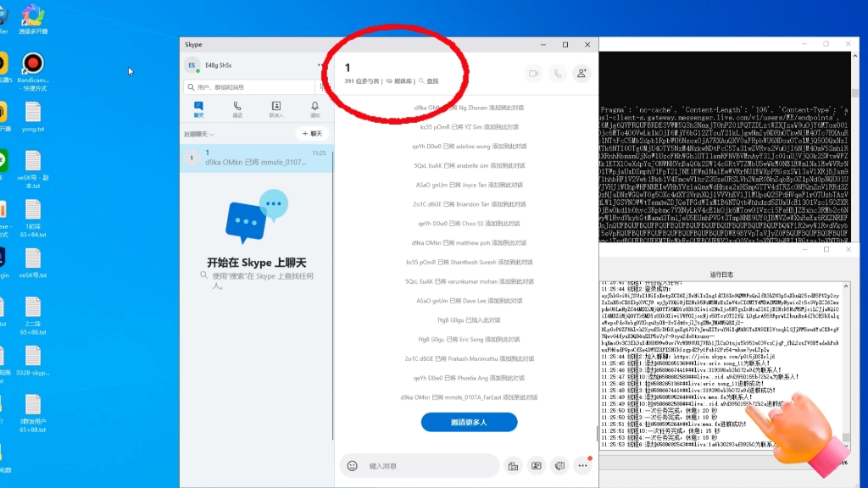
Task: Click the 运行日志 heading in log window
Action: click(x=721, y=274)
